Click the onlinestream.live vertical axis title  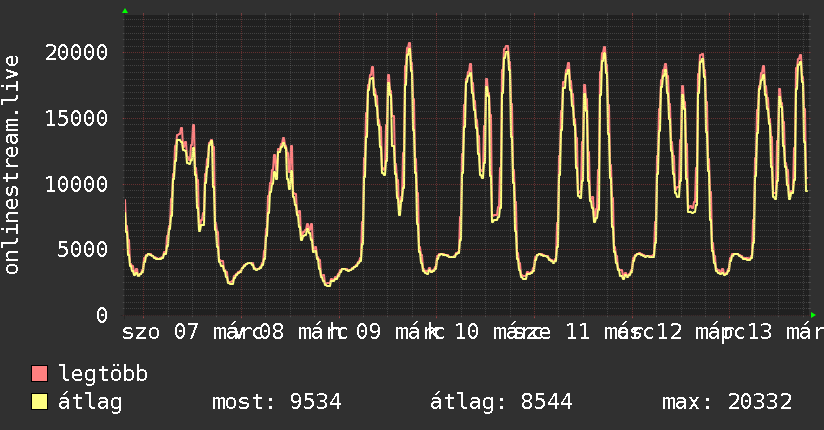(x=11, y=164)
